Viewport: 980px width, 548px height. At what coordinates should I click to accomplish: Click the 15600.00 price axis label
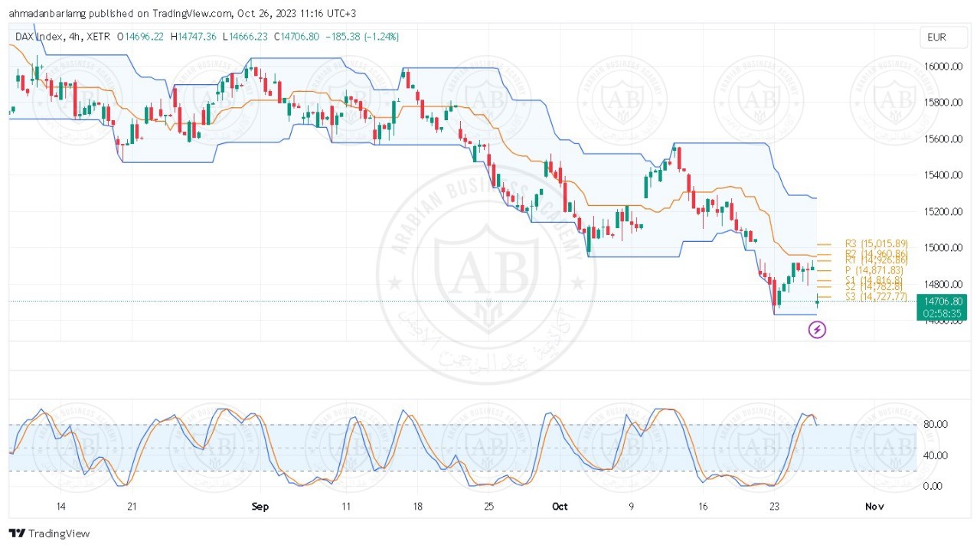pyautogui.click(x=942, y=139)
